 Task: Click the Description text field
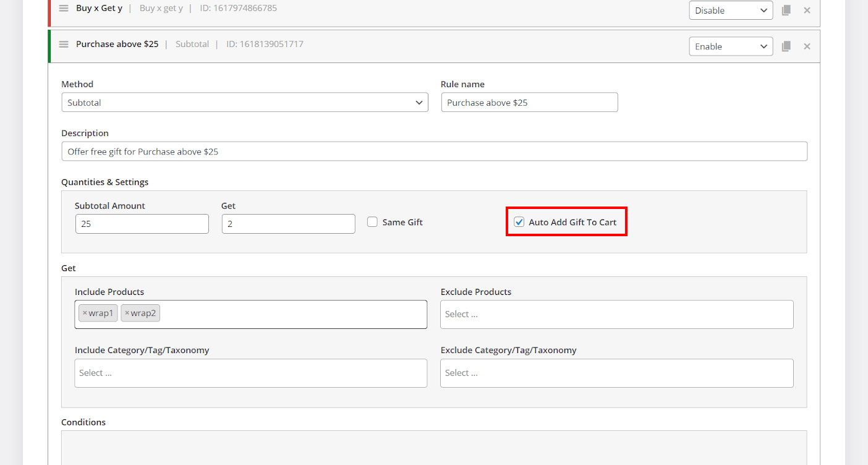click(433, 151)
